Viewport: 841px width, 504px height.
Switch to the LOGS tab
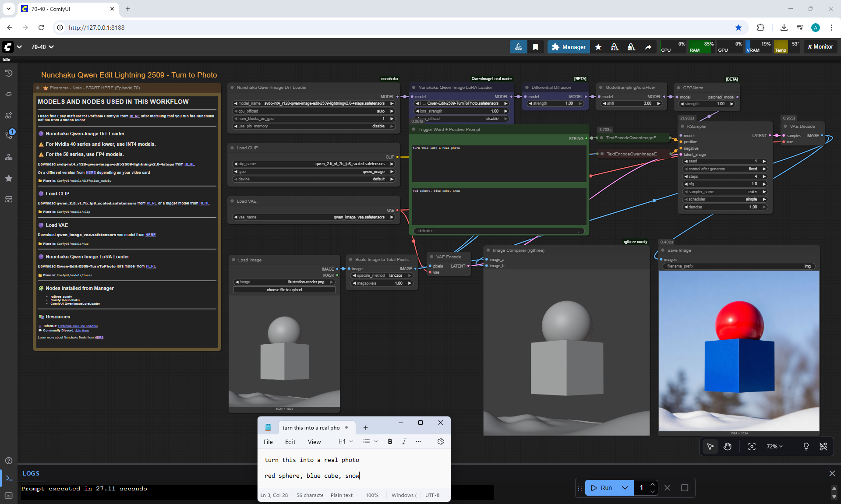(x=31, y=473)
